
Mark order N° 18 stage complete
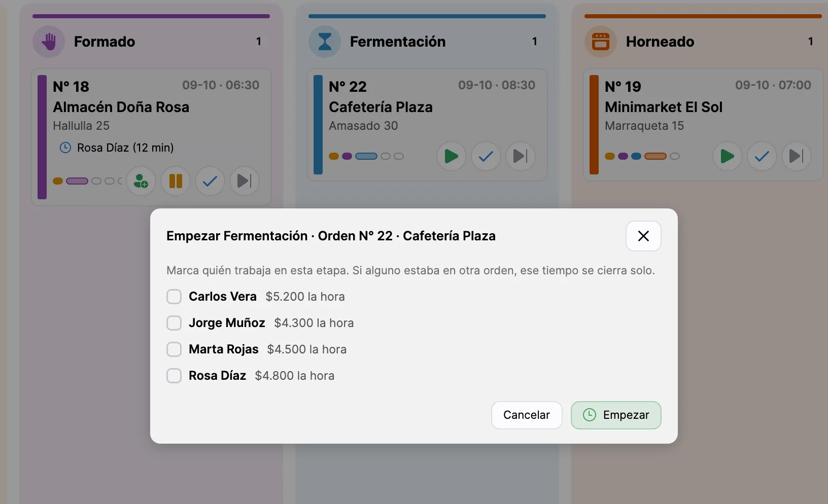click(x=210, y=181)
